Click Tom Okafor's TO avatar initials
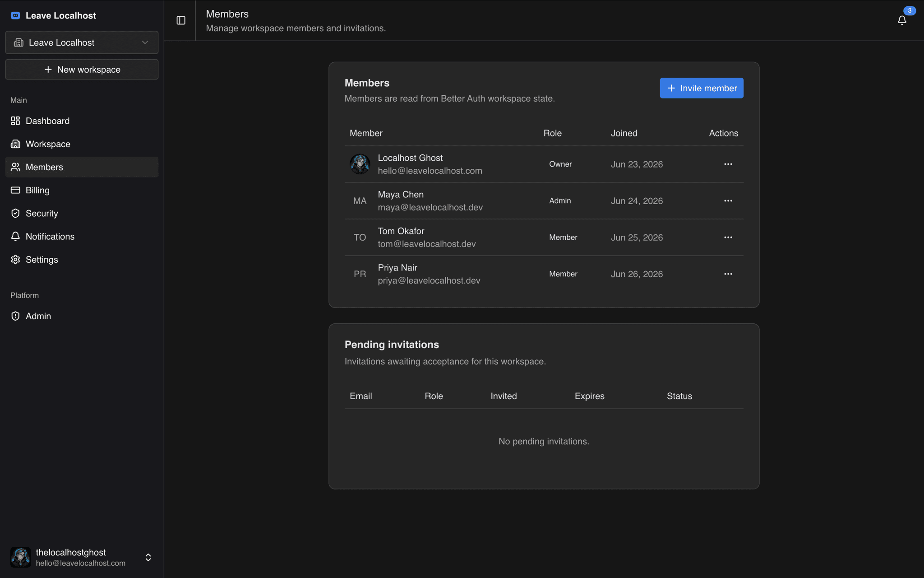924x578 pixels. (360, 237)
